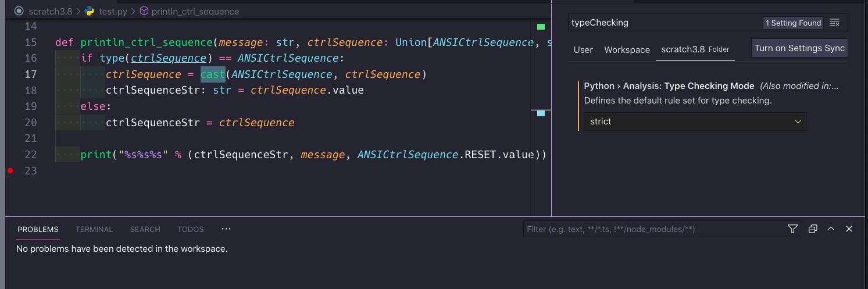Select line number 20 in gutter
The height and width of the screenshot is (289, 868).
pyautogui.click(x=30, y=123)
